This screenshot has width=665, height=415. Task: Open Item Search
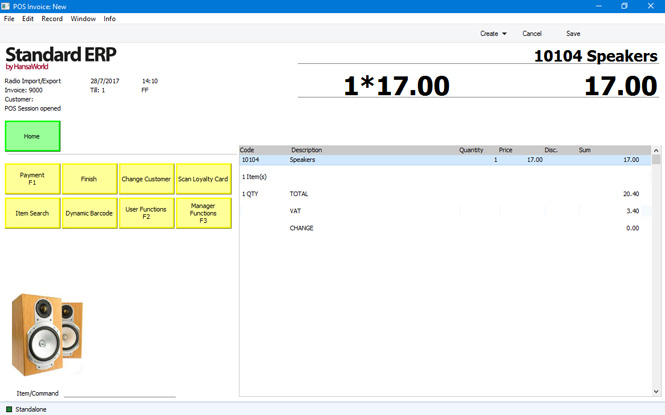[33, 213]
